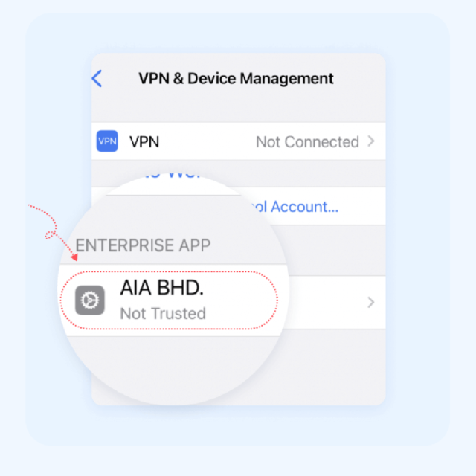Viewport: 476px width, 476px height.
Task: Click the "Not Trusted" status text
Action: pos(163,314)
